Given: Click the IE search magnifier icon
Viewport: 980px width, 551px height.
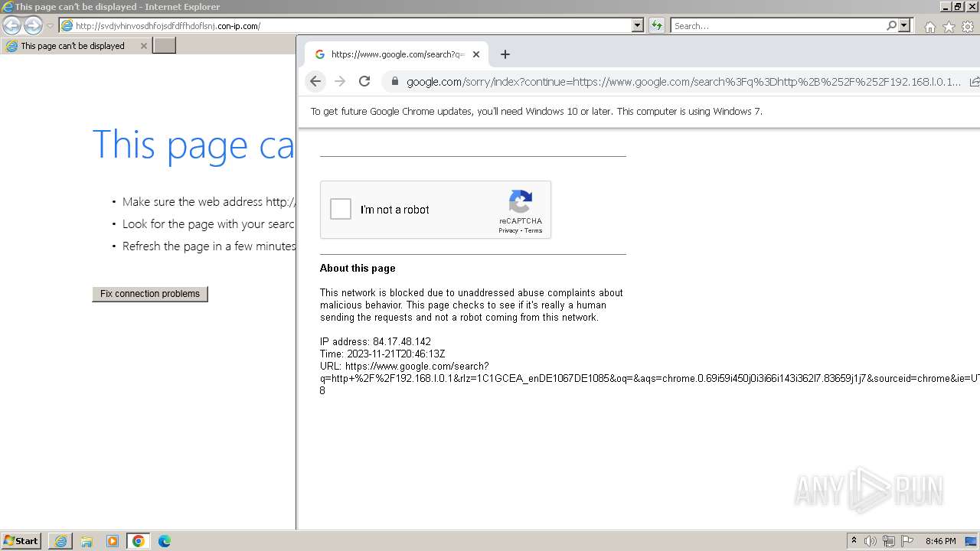Looking at the screenshot, I should [891, 25].
